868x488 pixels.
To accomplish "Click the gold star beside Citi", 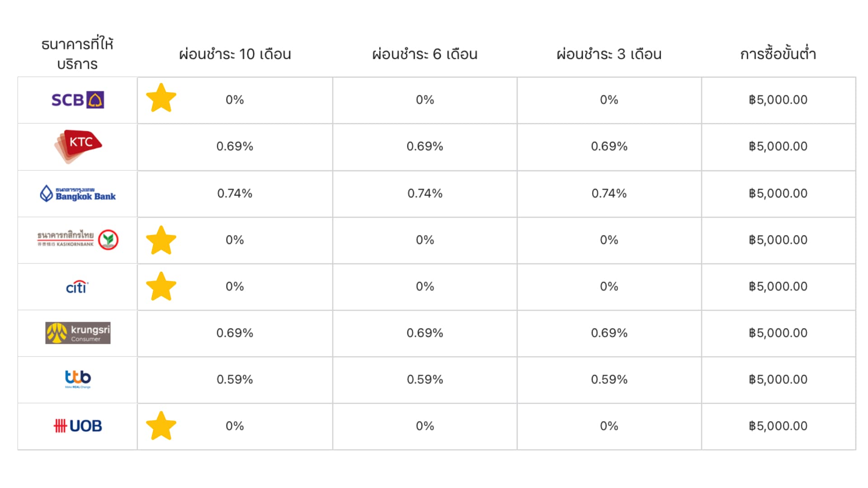I will [x=161, y=287].
